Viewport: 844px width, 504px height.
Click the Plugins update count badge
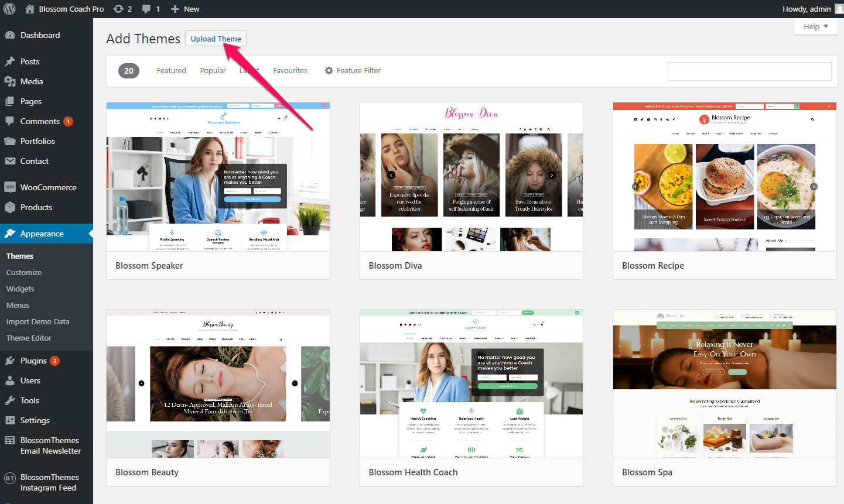click(54, 361)
